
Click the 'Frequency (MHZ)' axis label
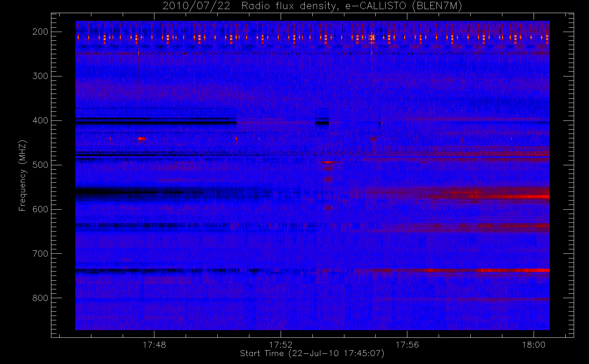click(x=23, y=175)
